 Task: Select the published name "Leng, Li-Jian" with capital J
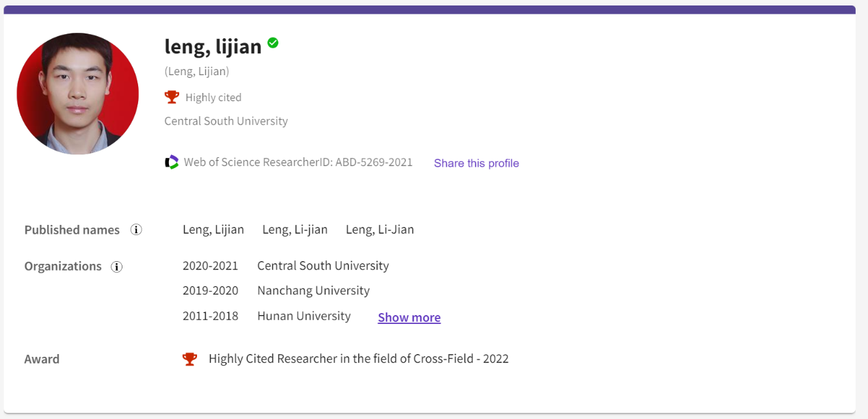(x=380, y=230)
